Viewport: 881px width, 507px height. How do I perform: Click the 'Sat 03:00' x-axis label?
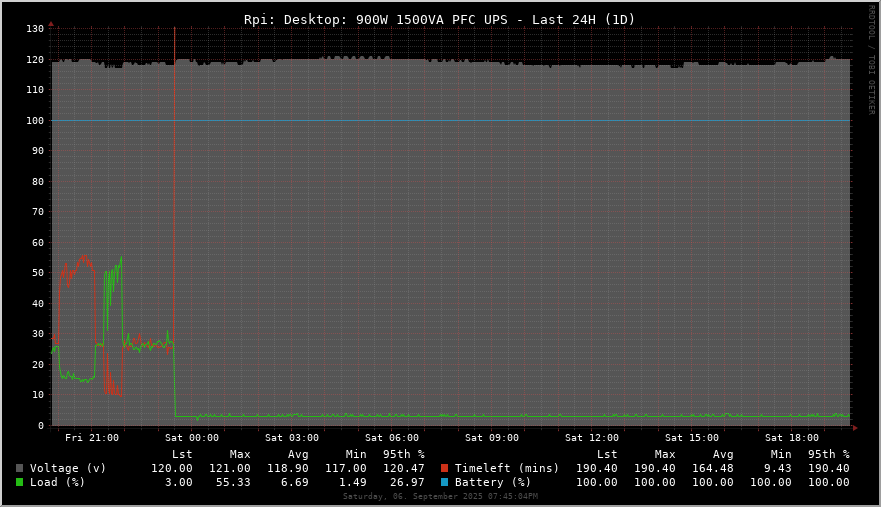(x=292, y=438)
